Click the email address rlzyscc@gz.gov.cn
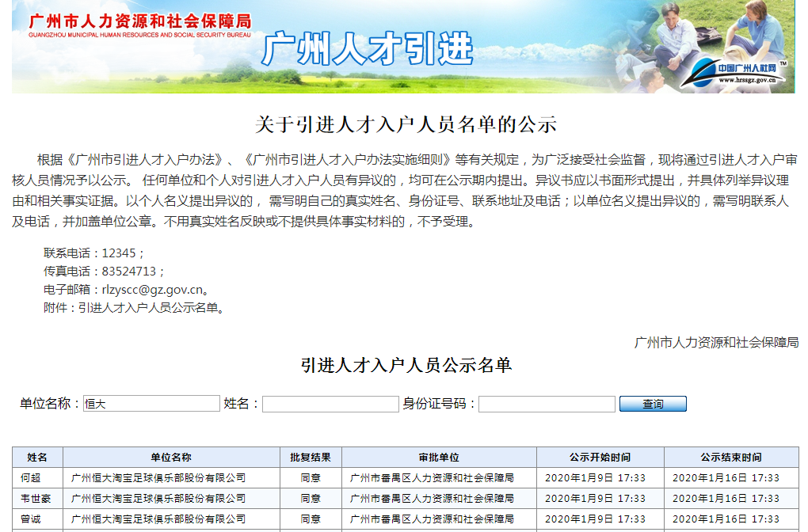 (147, 290)
